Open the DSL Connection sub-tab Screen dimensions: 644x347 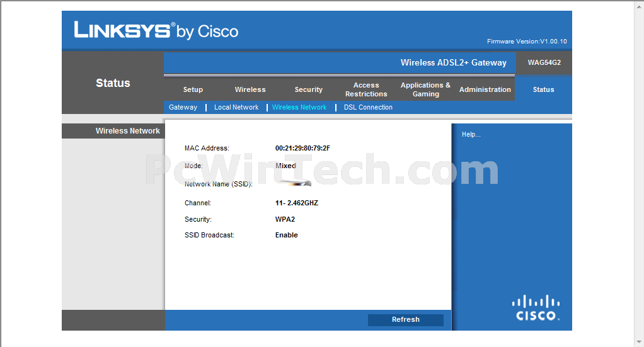pyautogui.click(x=368, y=107)
